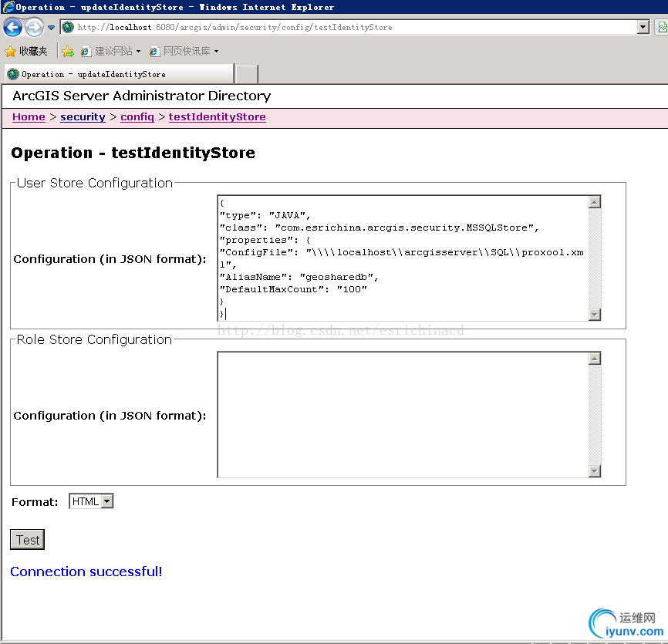This screenshot has height=644, width=668.
Task: Click the 'ArcGIS Server Administrator Directory' header text
Action: [x=141, y=96]
